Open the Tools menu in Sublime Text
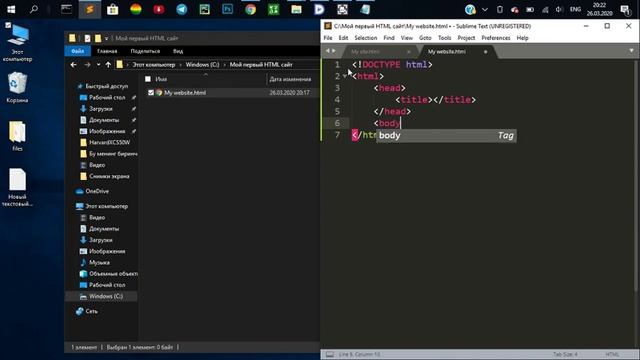The width and height of the screenshot is (640, 360). pyautogui.click(x=444, y=38)
